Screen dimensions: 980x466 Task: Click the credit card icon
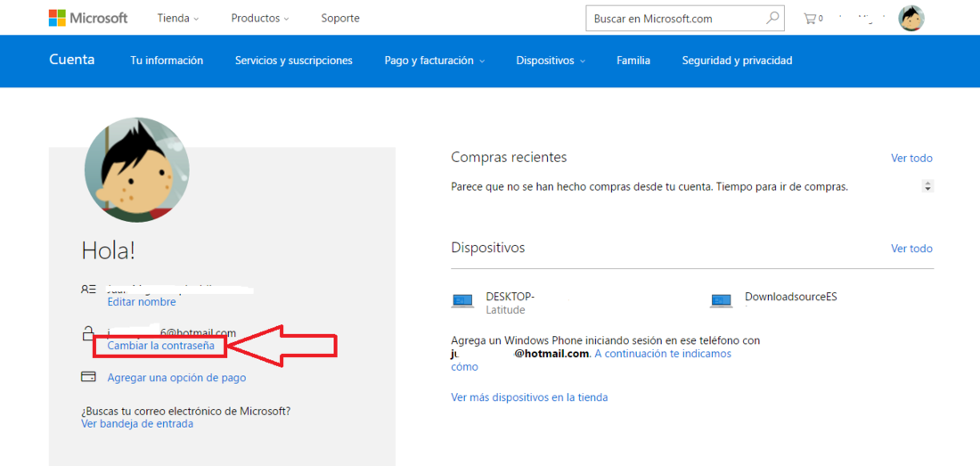(88, 377)
